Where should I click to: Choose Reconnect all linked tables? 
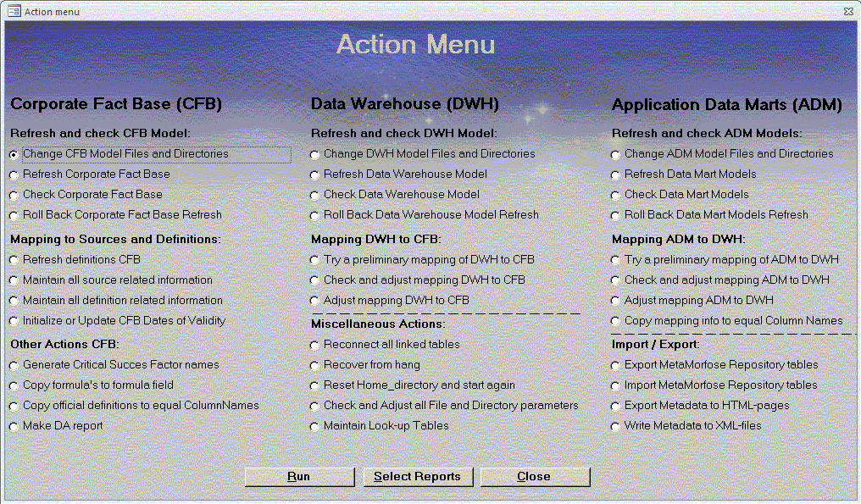314,346
